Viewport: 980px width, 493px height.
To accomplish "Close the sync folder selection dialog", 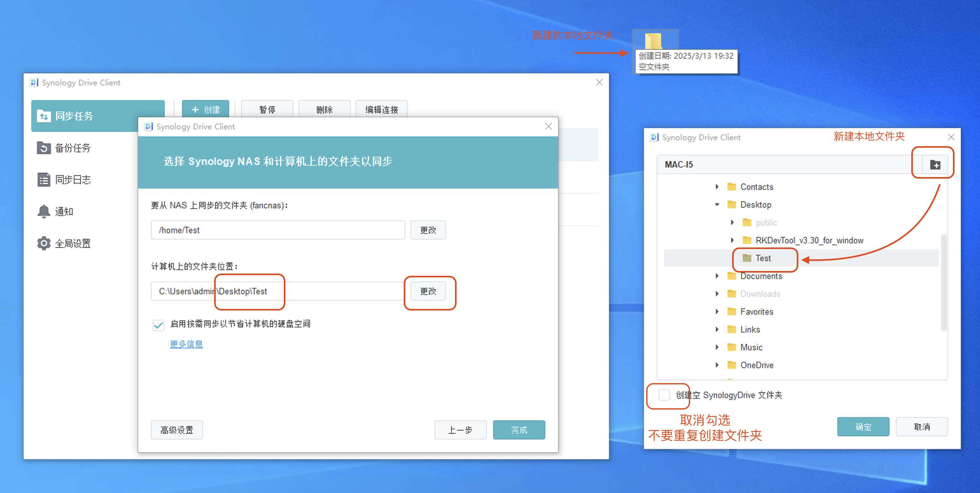I will (548, 126).
